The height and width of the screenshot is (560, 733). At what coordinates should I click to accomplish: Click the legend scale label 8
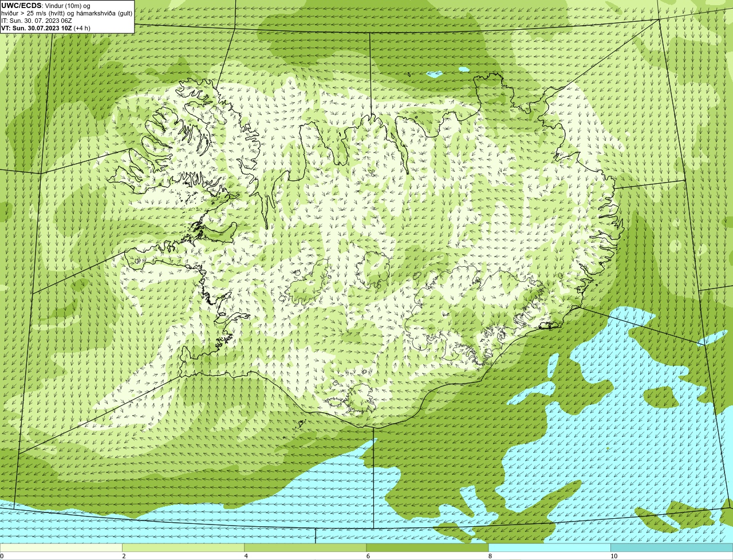pos(490,556)
